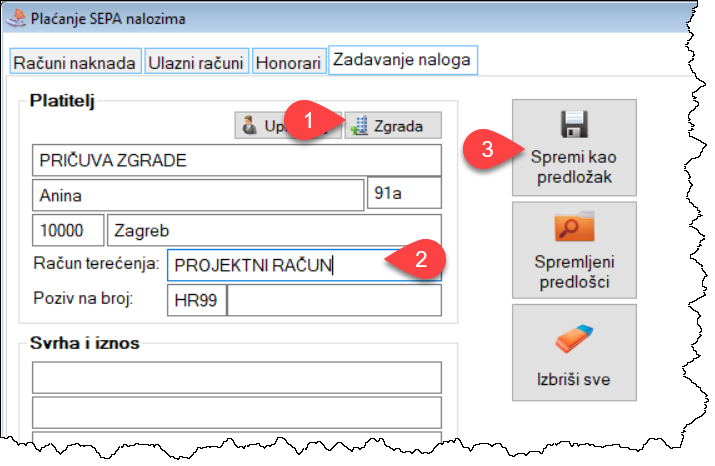
Task: Click the HR99 model field
Action: pos(197,300)
